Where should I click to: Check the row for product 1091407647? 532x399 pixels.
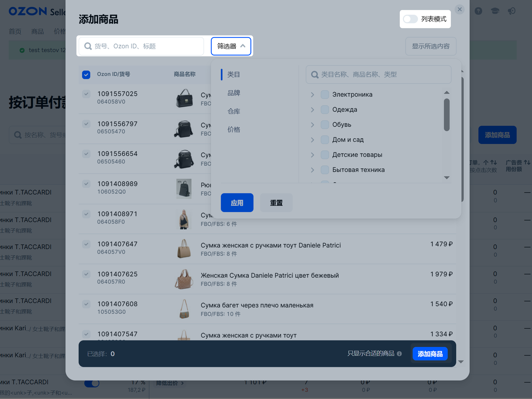86,244
